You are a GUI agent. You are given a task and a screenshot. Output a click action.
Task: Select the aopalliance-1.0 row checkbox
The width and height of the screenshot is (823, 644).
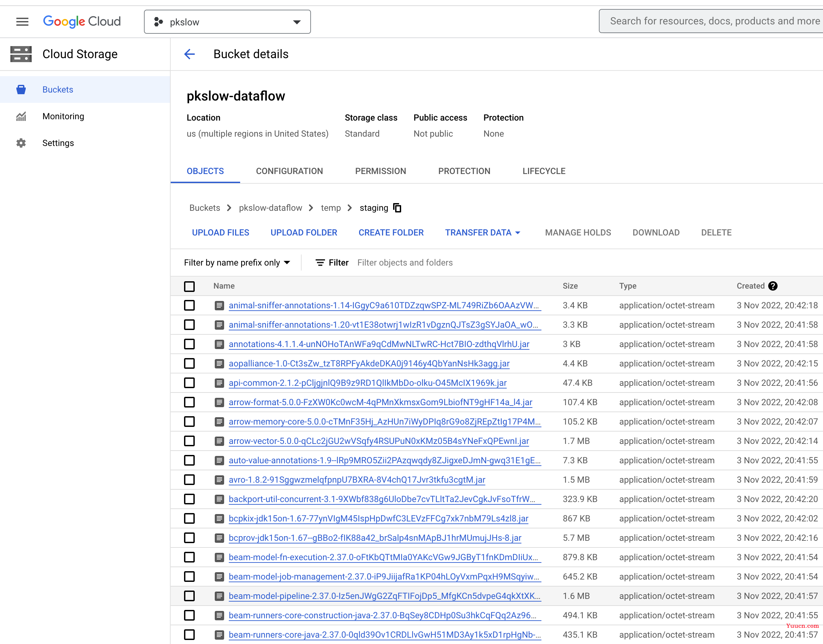point(189,363)
